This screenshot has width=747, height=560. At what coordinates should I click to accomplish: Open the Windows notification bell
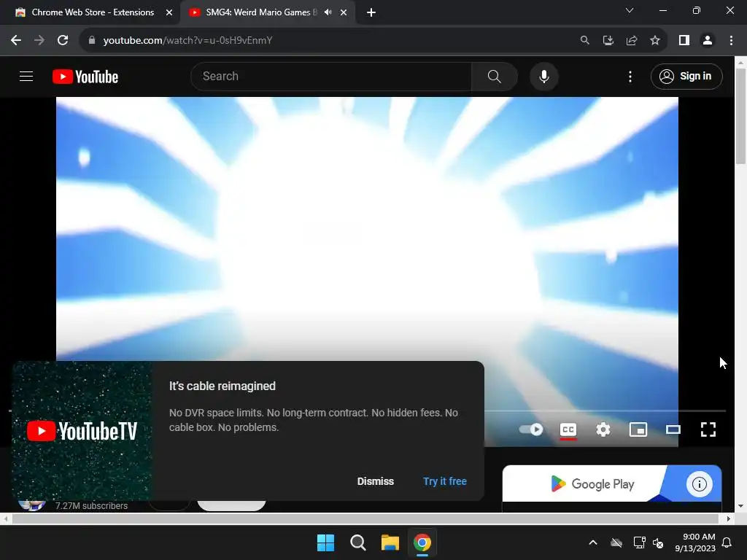click(x=727, y=542)
